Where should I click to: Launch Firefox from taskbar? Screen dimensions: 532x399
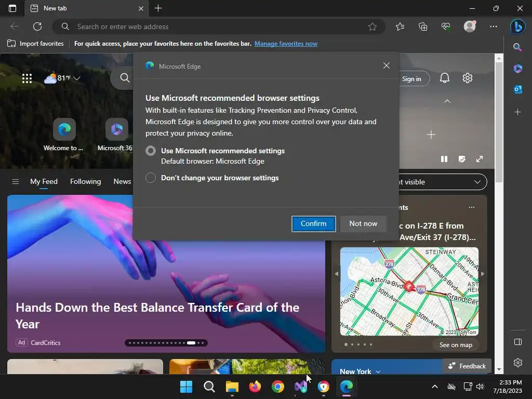tap(255, 387)
